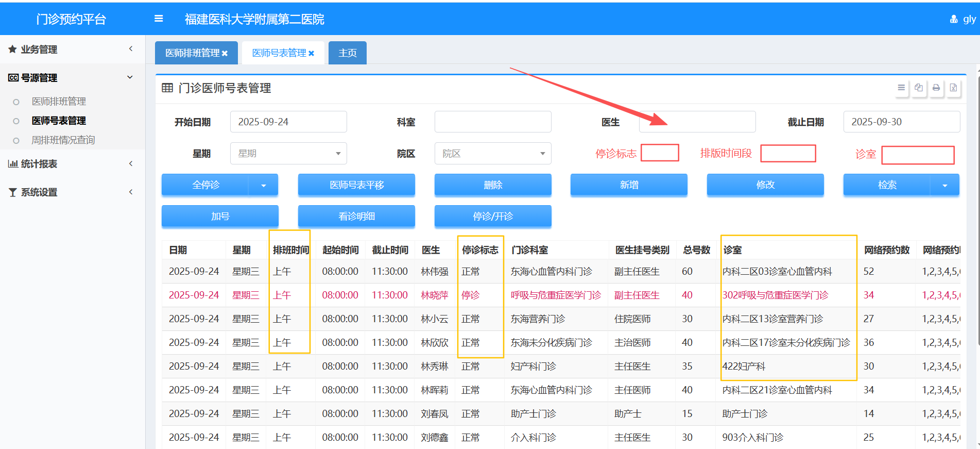Copy table data using the copy icon
The width and height of the screenshot is (980, 449).
tap(919, 88)
